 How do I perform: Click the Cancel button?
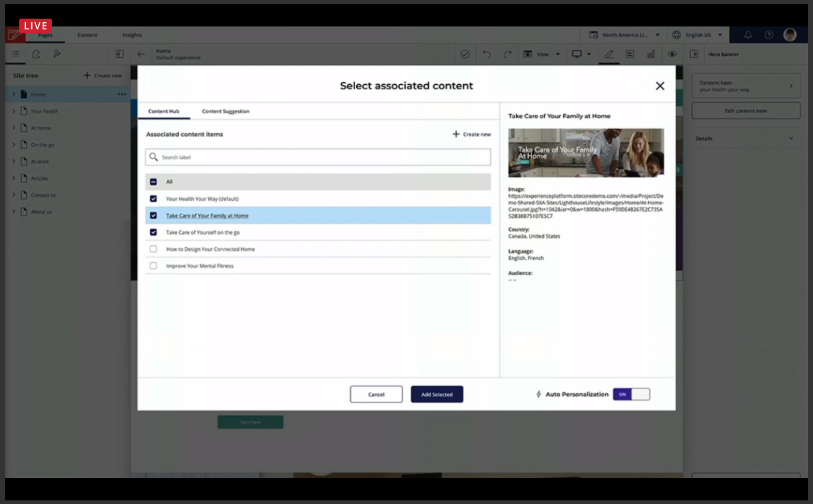(376, 395)
